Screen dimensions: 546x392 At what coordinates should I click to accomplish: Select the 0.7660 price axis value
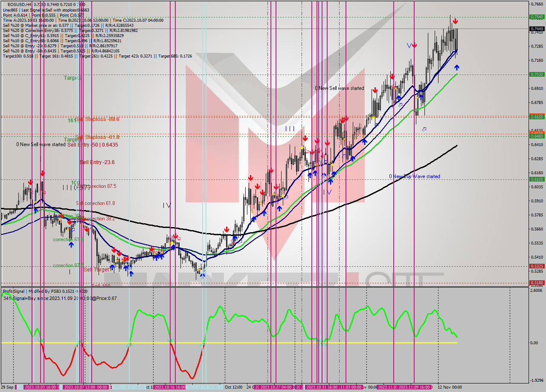pos(537,4)
